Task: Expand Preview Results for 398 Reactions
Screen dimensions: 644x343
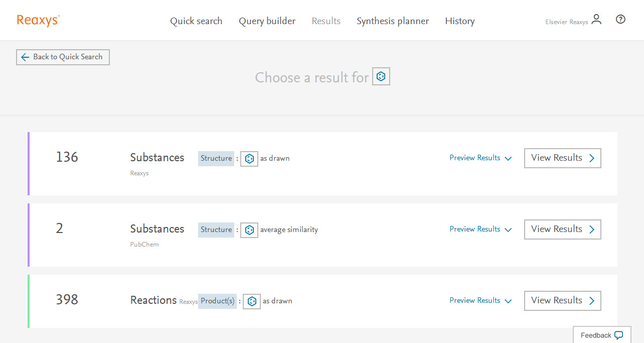Action: [x=480, y=301]
